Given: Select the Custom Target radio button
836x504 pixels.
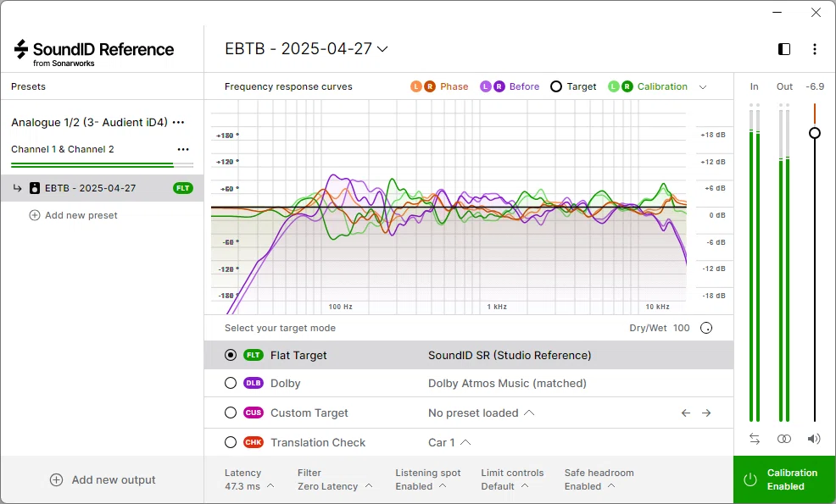Looking at the screenshot, I should [231, 413].
